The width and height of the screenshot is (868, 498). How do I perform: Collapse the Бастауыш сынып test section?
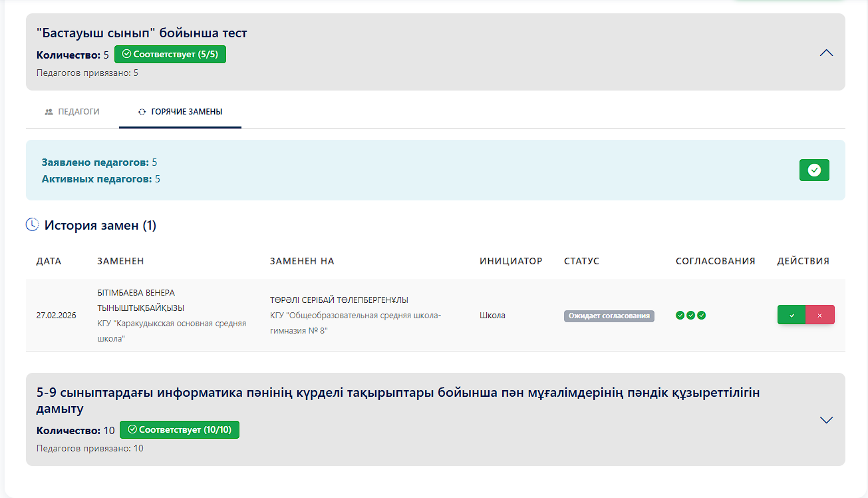(826, 52)
